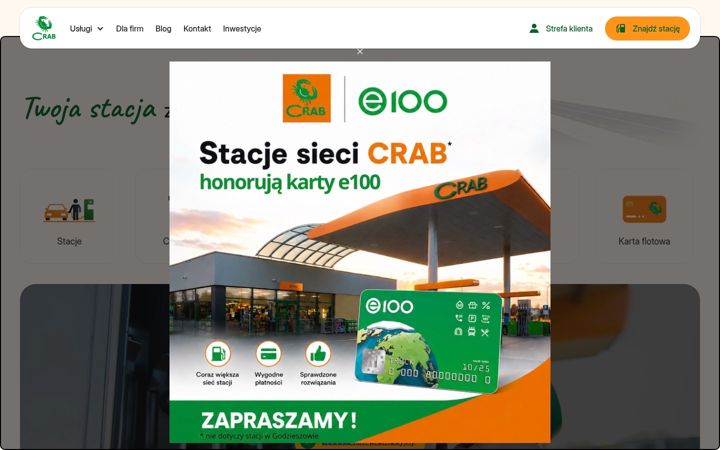
Task: Go to the Blog page
Action: [163, 28]
